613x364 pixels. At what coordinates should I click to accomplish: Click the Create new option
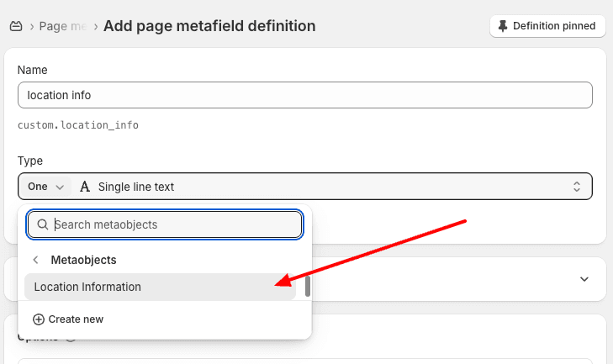76,319
